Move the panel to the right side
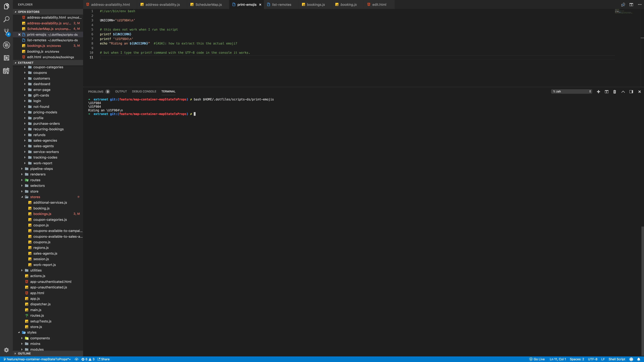Image resolution: width=644 pixels, height=362 pixels. tap(631, 92)
